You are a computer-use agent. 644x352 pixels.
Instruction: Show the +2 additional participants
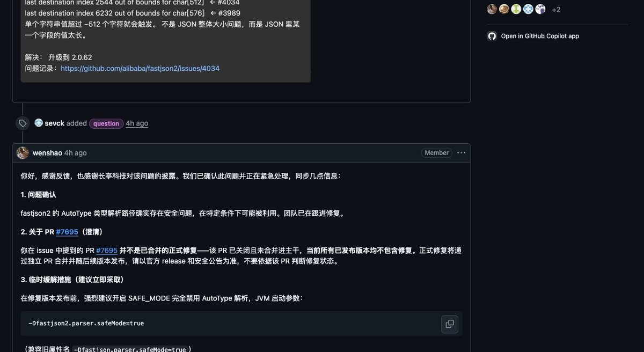click(556, 10)
